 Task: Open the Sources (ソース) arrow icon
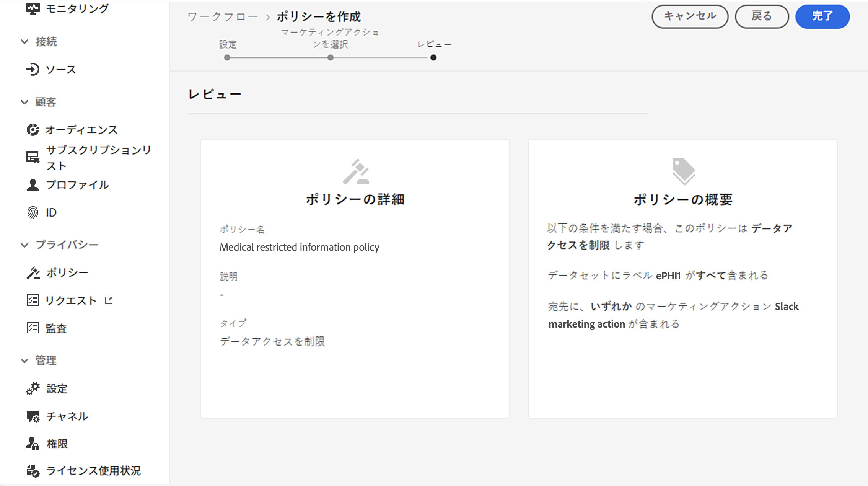pos(33,69)
